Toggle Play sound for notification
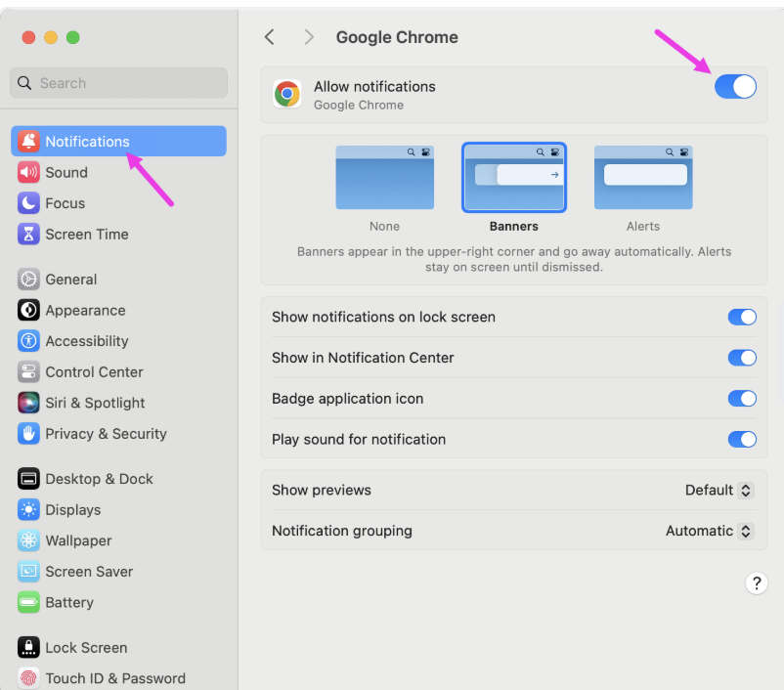Viewport: 784px width, 690px height. click(742, 440)
